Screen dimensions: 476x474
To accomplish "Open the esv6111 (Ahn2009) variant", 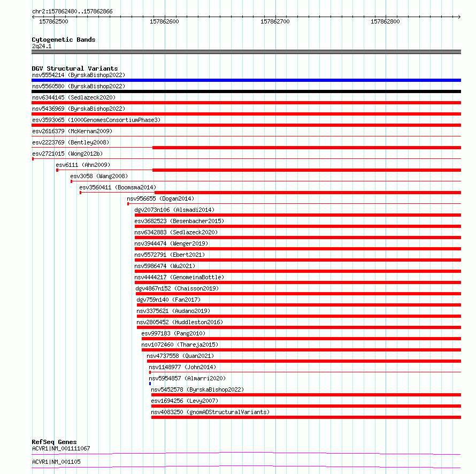I will point(83,165).
